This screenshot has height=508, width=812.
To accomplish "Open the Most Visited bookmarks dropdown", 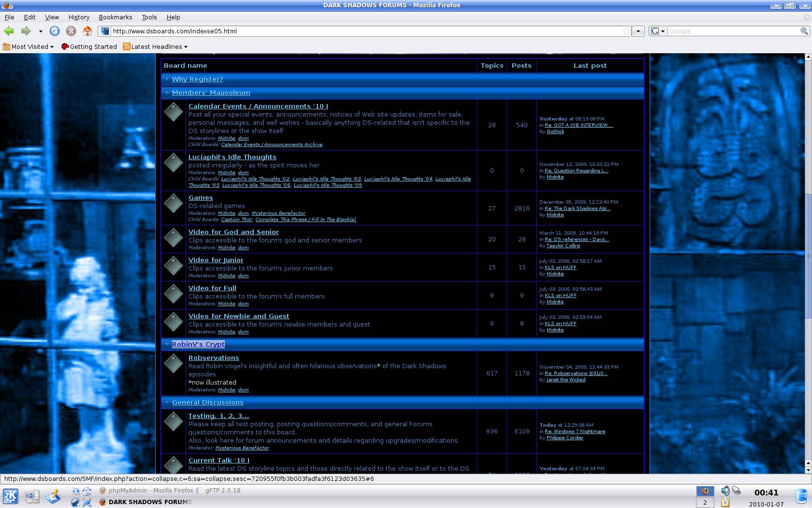I will (x=28, y=46).
